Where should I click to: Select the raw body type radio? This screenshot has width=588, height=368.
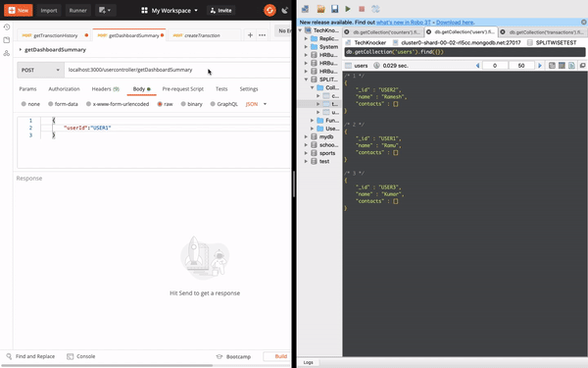click(x=160, y=104)
